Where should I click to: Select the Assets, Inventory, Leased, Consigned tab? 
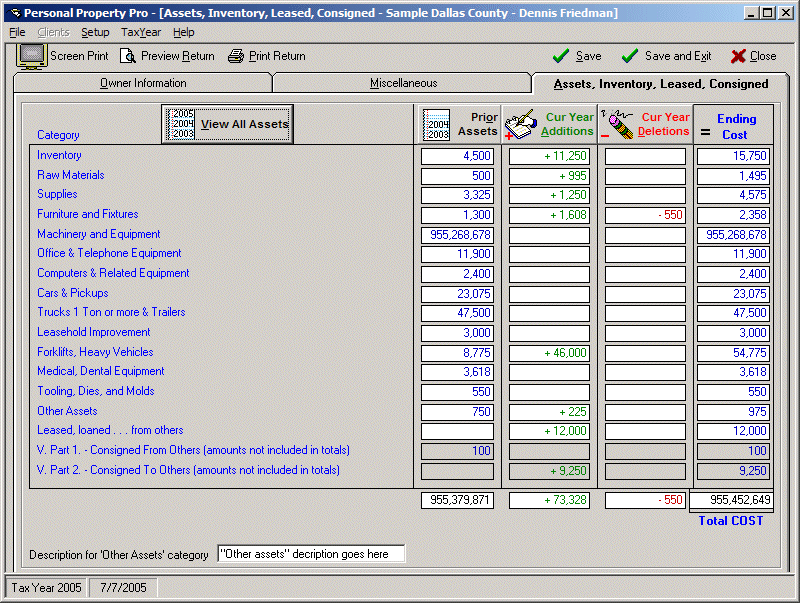click(x=661, y=84)
